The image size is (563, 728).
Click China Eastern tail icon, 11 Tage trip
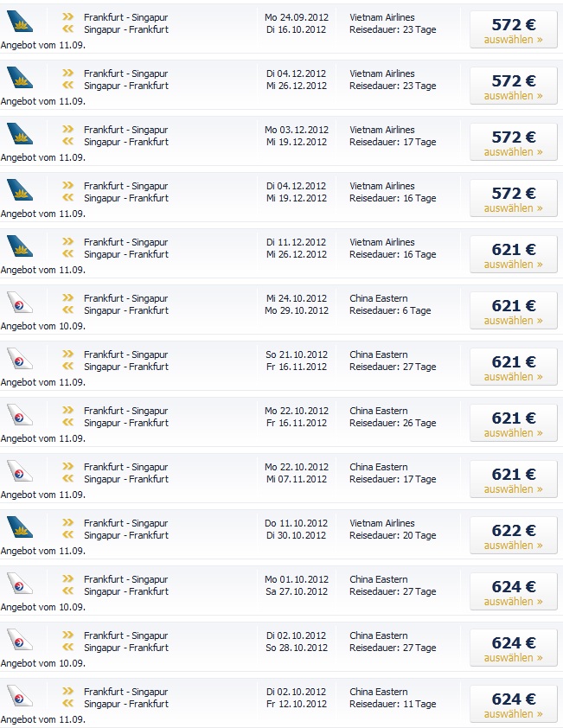20,695
